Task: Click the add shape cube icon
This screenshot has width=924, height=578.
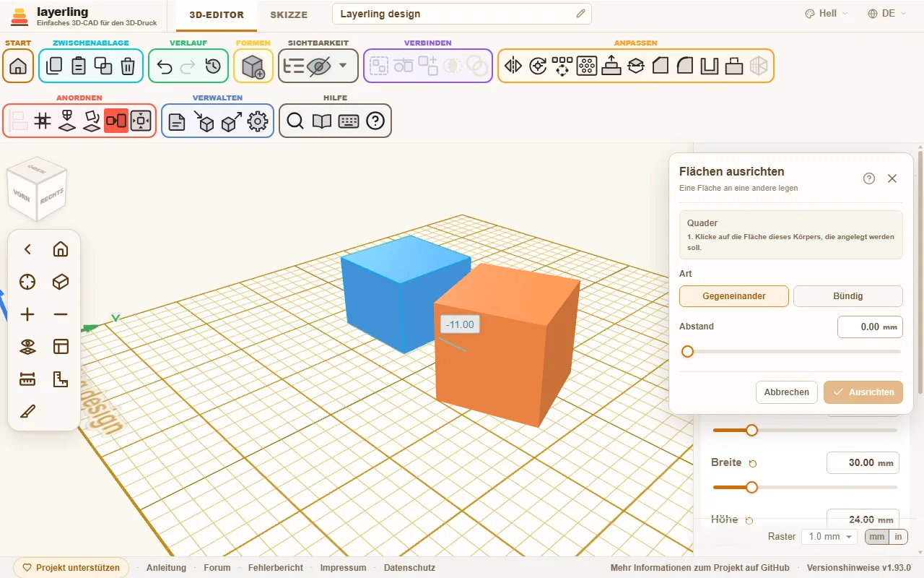Action: 253,66
